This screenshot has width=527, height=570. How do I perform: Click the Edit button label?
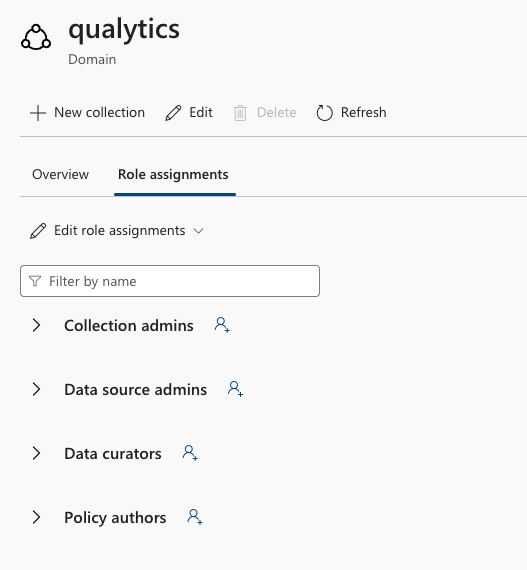tap(201, 113)
